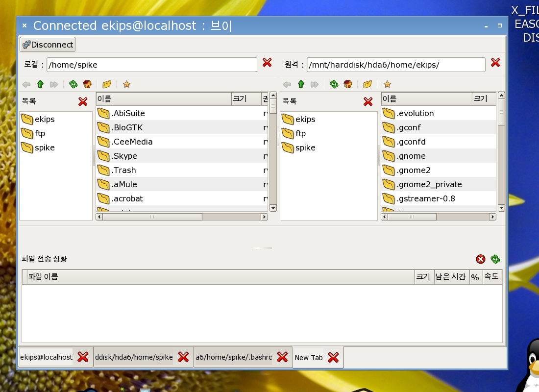The height and width of the screenshot is (392, 539).
Task: Click the remote path input field
Action: coord(396,65)
